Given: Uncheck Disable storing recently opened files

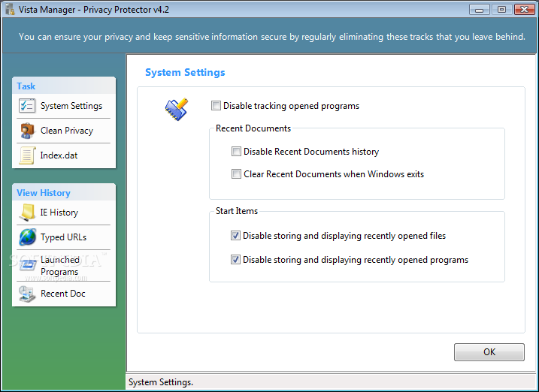Looking at the screenshot, I should pos(235,236).
